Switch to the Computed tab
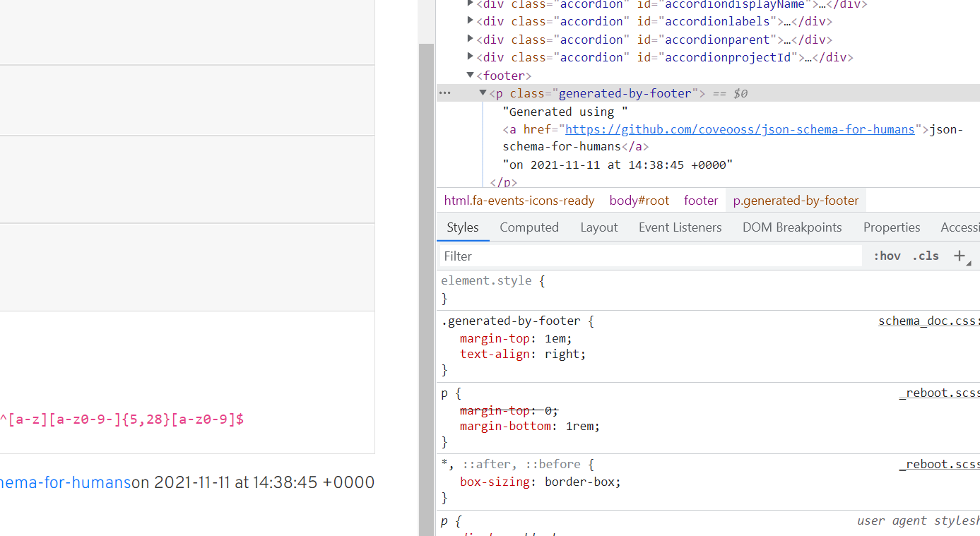This screenshot has height=536, width=980. coord(529,227)
